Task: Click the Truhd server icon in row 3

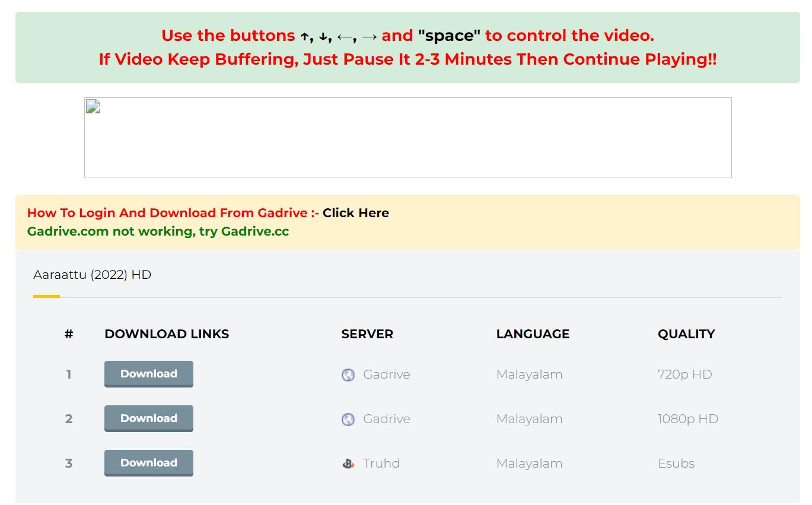Action: tap(348, 464)
